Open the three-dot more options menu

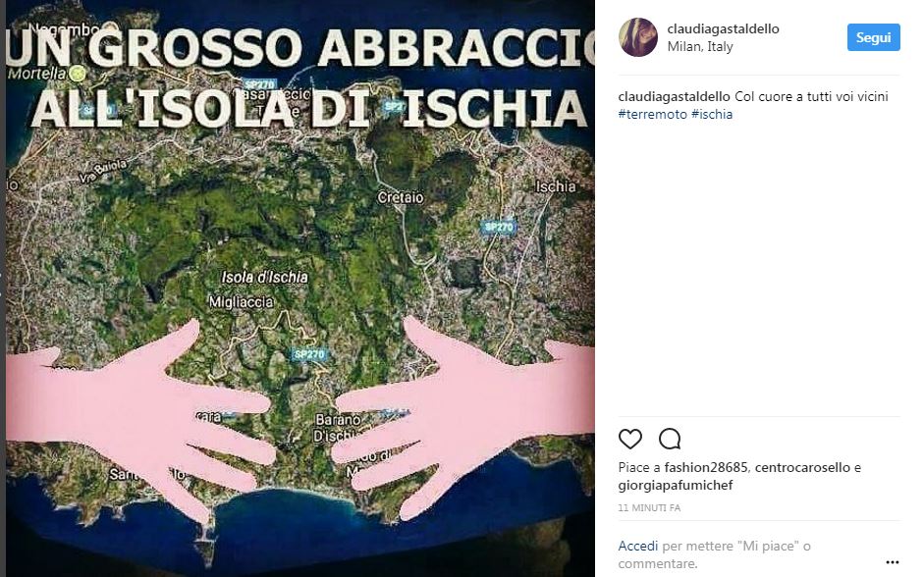tap(893, 562)
